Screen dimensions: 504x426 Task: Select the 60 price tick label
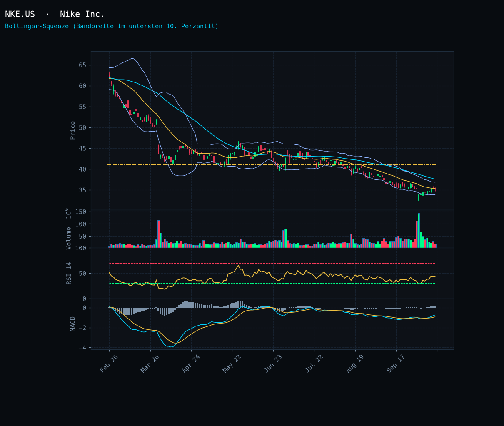(82, 86)
